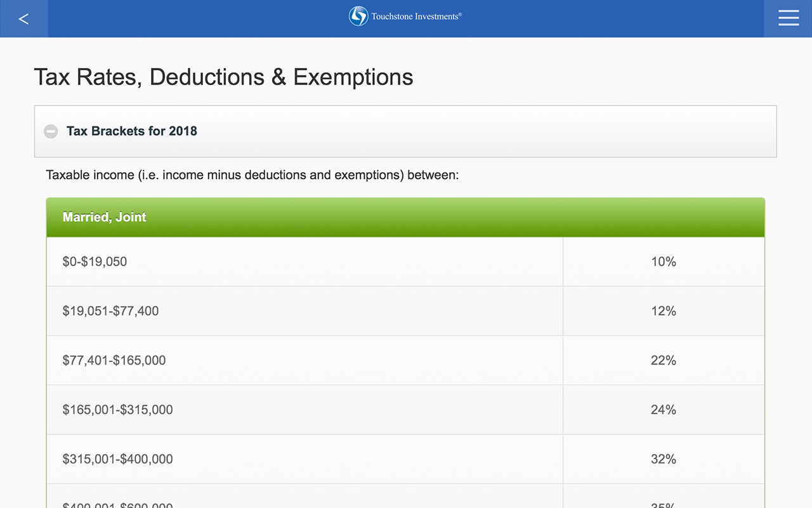Screen dimensions: 812x508
Task: Click the minus collapse icon beside Tax Brackets
Action: [51, 131]
